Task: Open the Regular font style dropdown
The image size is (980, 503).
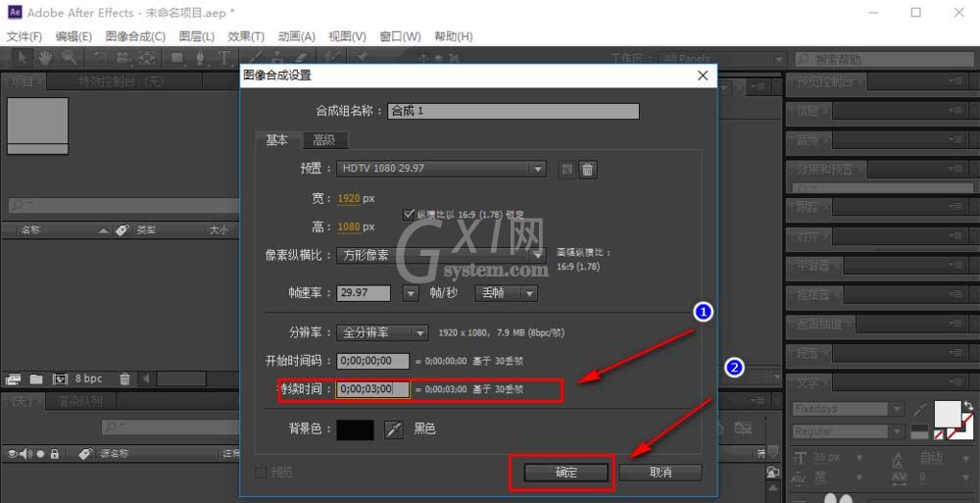Action: (x=848, y=431)
